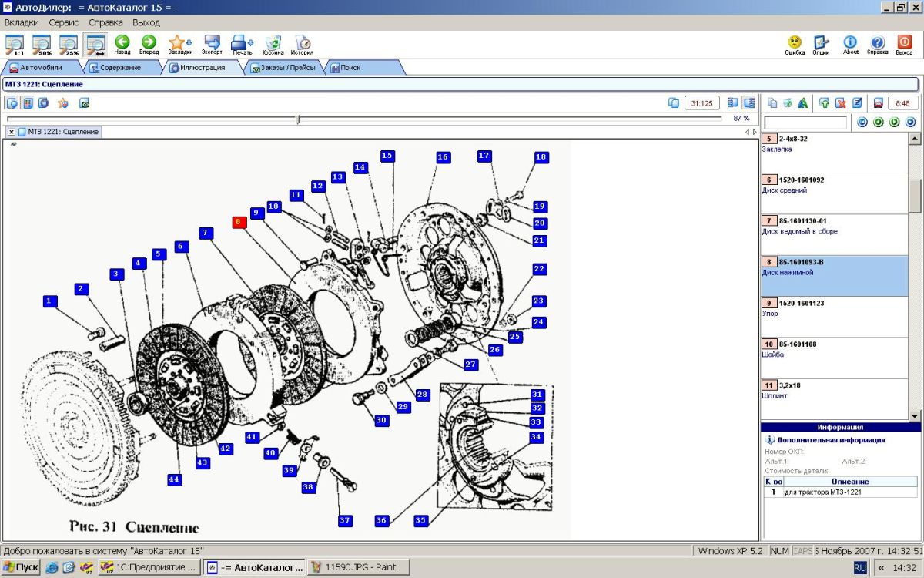Click the red car icon beside 8:48

878,102
